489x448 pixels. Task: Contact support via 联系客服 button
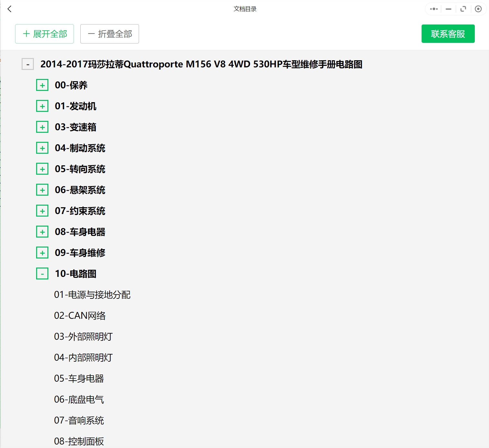448,34
